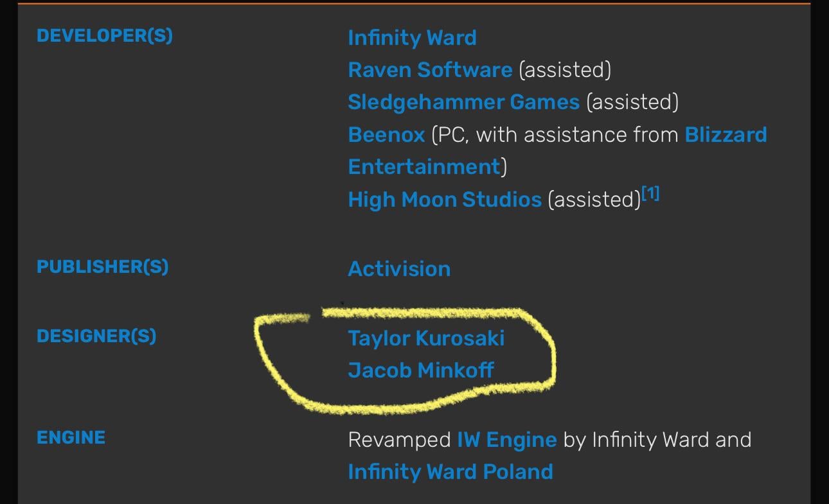Select the PUBLISHER(S) row label

point(102,267)
